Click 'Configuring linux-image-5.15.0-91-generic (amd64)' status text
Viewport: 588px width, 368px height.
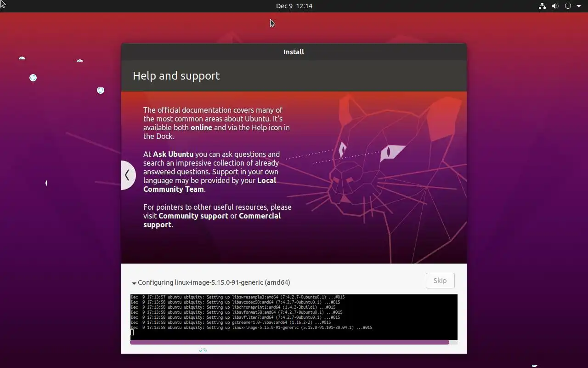click(214, 282)
